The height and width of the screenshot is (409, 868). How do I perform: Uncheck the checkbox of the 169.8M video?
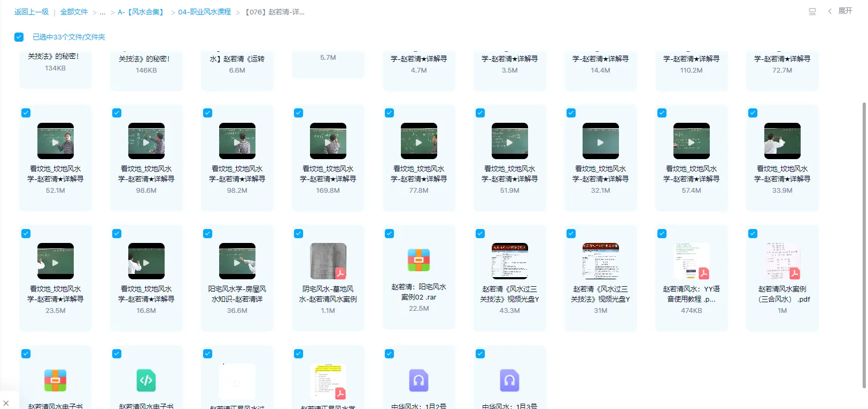point(298,113)
